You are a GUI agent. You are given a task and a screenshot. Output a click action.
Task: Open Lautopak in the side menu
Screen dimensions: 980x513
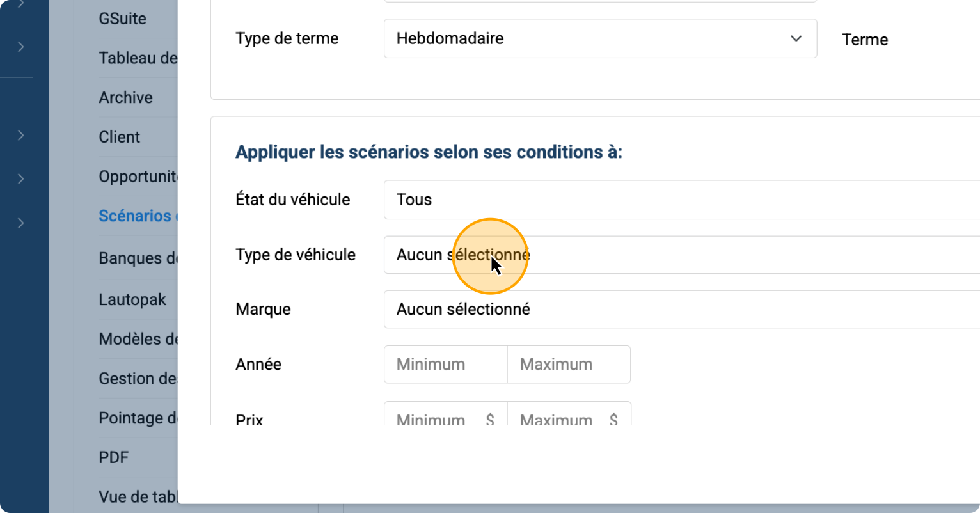[132, 299]
